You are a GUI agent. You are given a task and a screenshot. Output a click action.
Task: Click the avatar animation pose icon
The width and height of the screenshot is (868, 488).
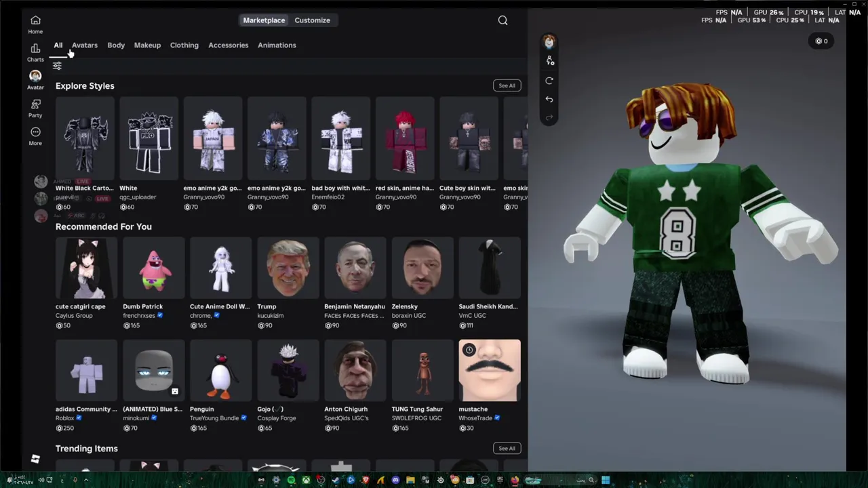(x=549, y=61)
